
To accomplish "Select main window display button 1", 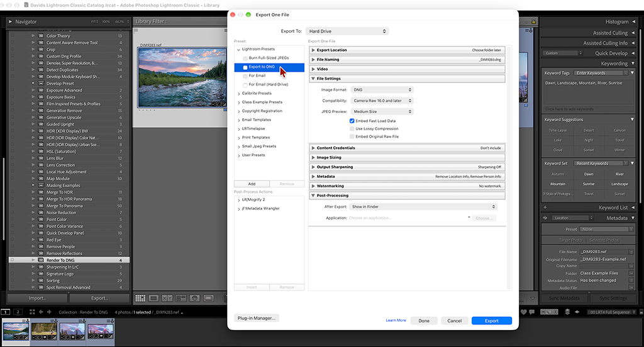I will coord(5,312).
